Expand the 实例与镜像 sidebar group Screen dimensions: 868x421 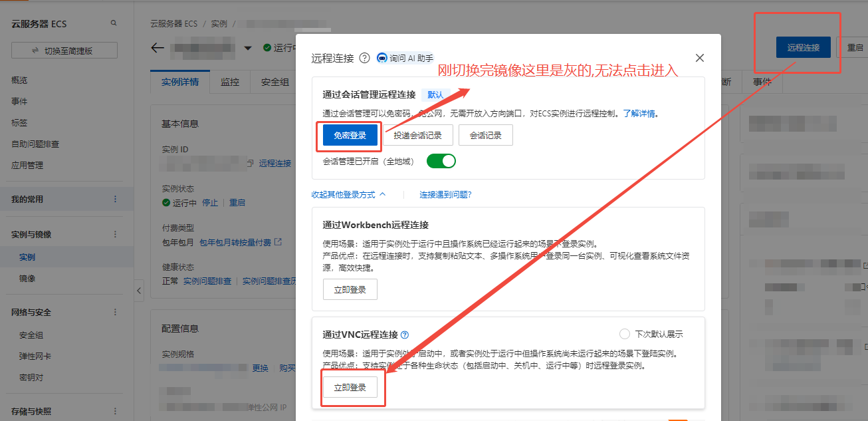[31, 234]
